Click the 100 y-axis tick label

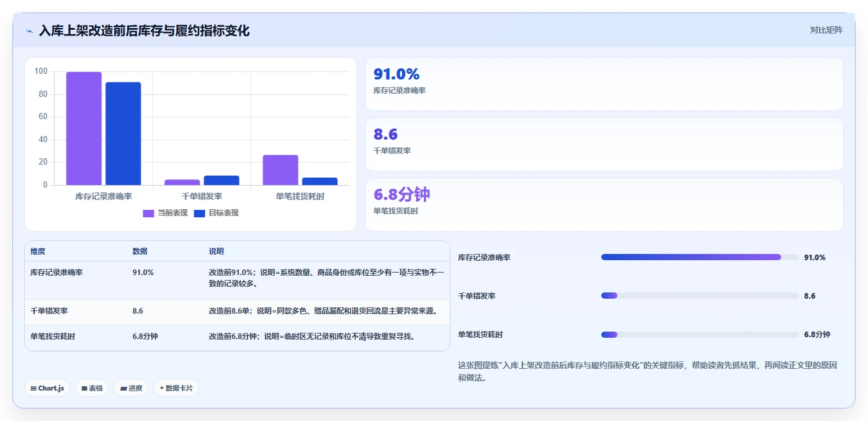(x=41, y=71)
